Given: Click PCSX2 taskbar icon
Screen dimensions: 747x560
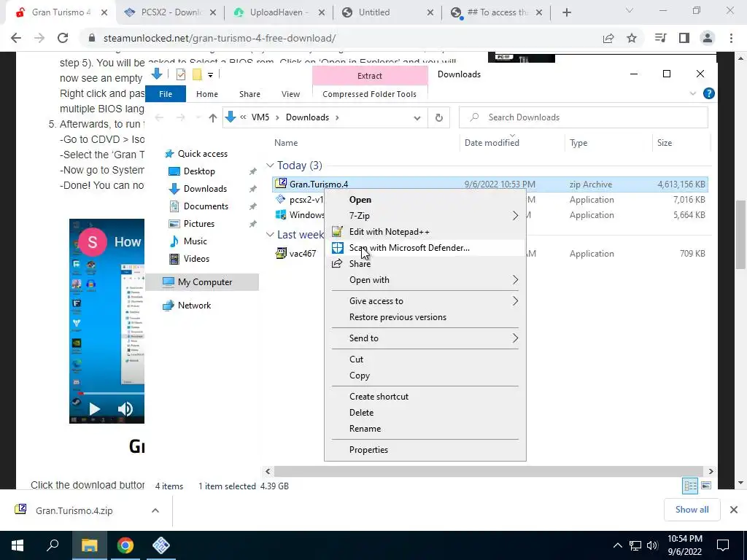Looking at the screenshot, I should click(x=161, y=545).
